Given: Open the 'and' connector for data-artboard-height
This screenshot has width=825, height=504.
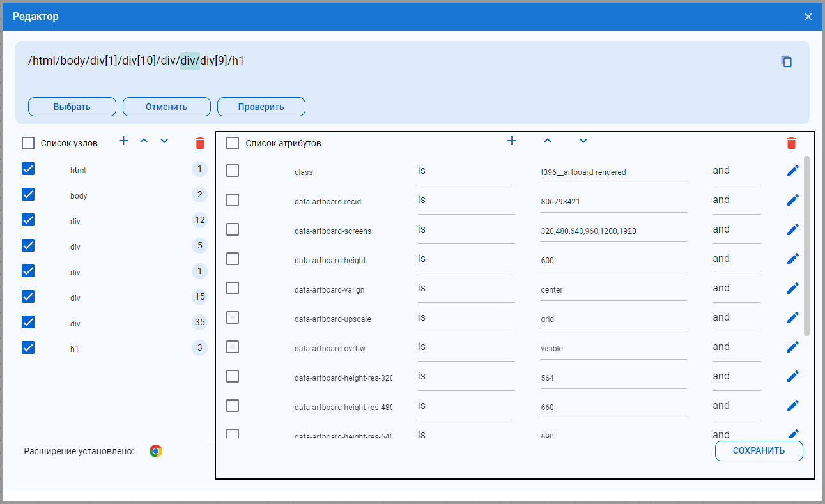Looking at the screenshot, I should point(737,259).
